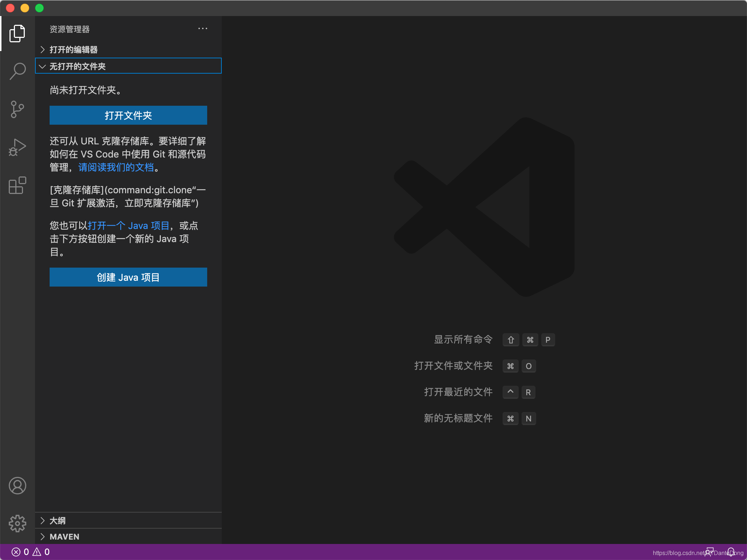Open the Extensions view icon
The image size is (747, 560).
[x=17, y=185]
